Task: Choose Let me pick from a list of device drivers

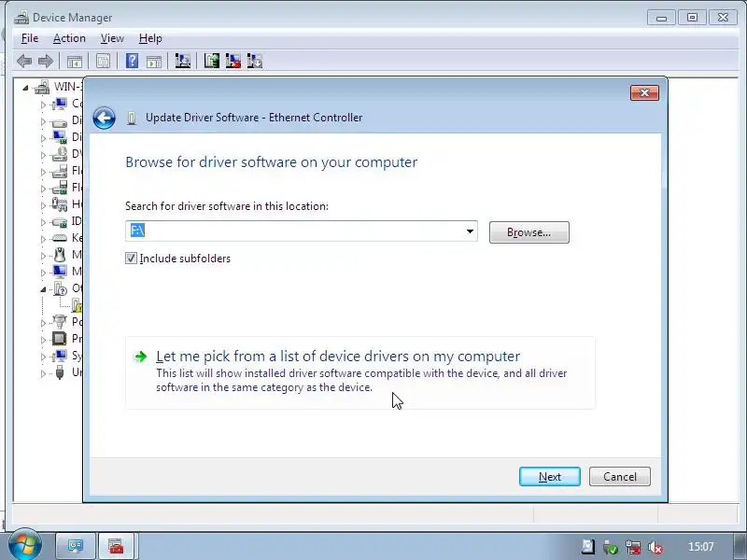Action: click(x=359, y=372)
